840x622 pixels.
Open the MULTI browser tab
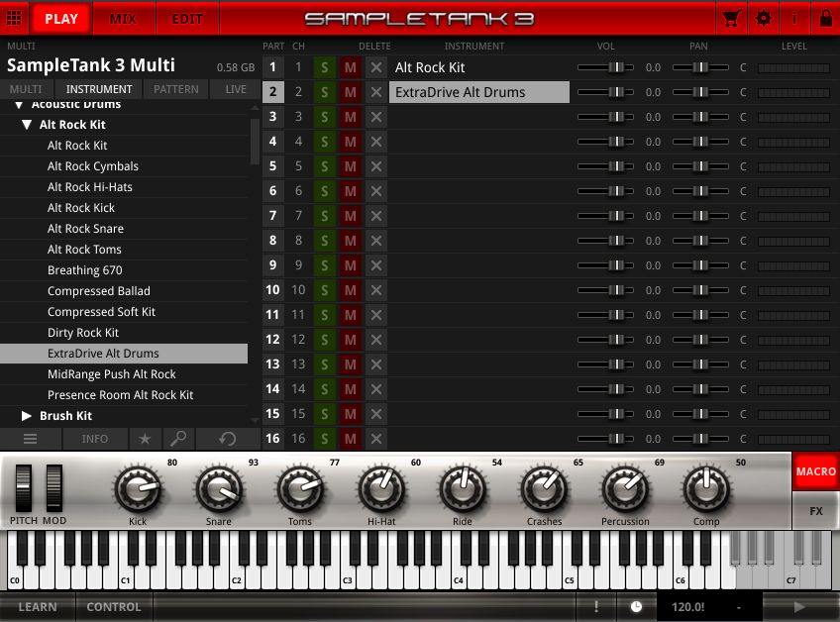point(26,89)
